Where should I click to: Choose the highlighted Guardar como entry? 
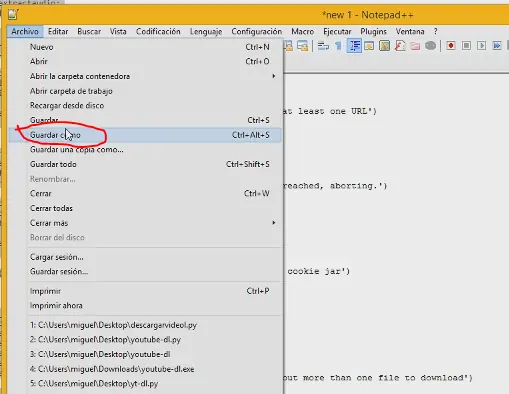[145, 135]
